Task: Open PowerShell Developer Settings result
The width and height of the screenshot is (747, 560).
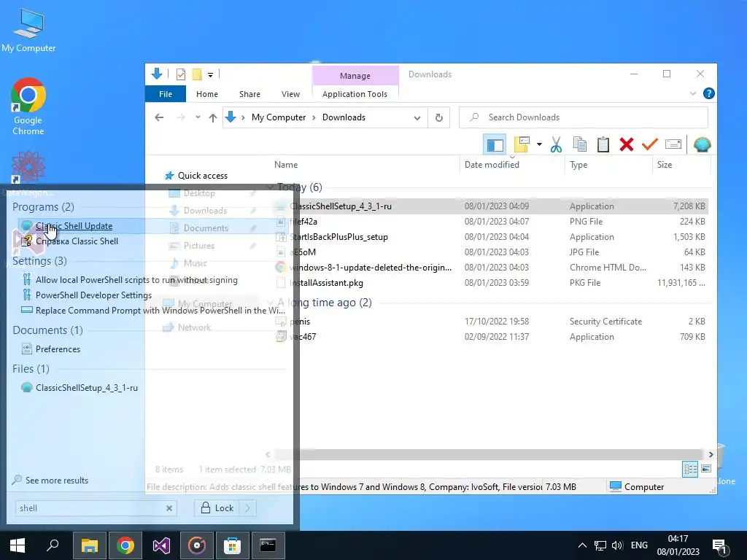Action: [x=93, y=295]
